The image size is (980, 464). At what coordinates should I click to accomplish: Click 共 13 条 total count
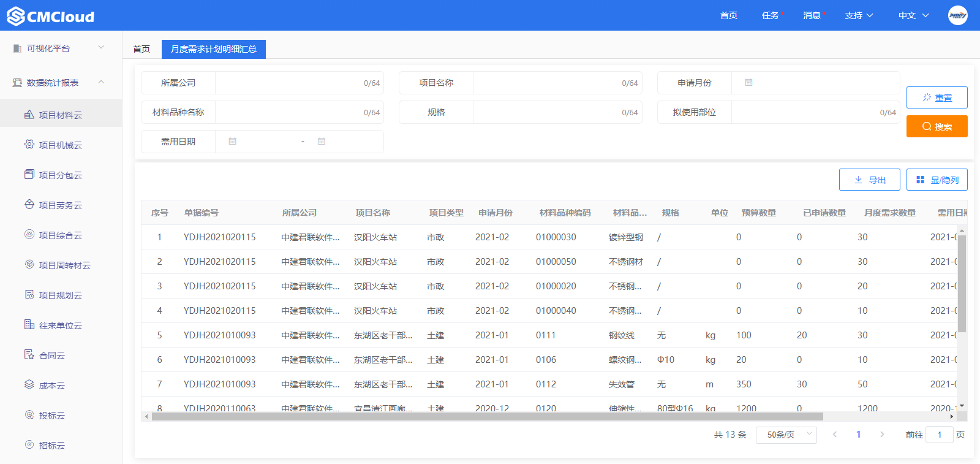click(x=730, y=435)
